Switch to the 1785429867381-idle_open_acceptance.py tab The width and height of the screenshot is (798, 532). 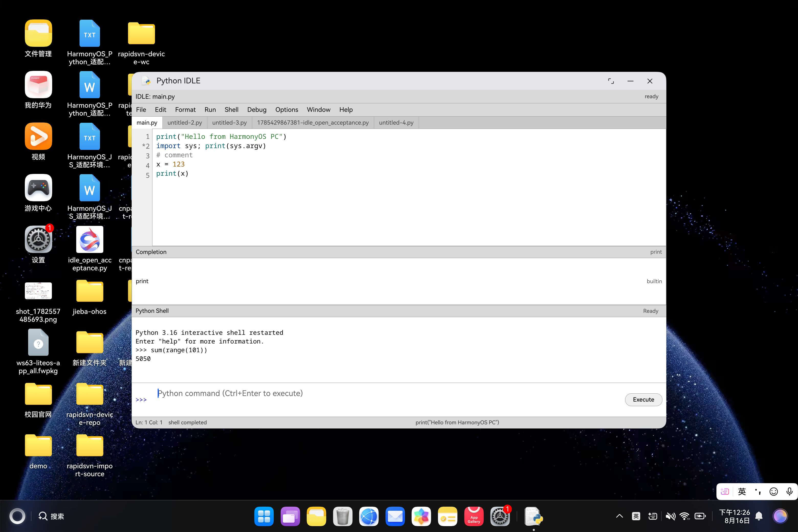point(313,123)
